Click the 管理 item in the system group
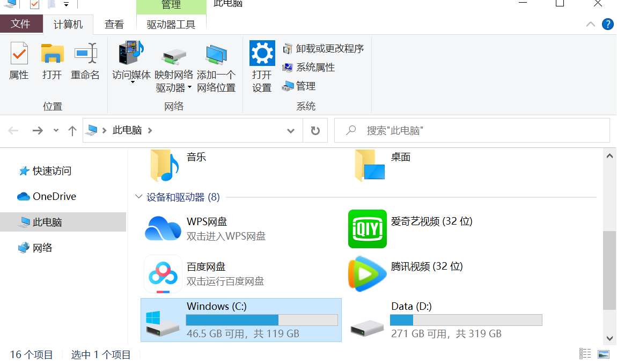617x364 pixels. pos(299,86)
